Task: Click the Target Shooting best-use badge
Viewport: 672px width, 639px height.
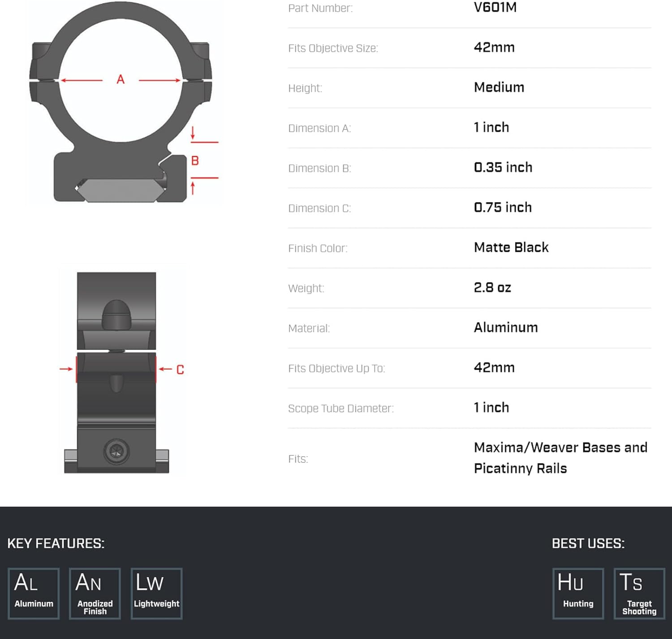Action: (639, 594)
